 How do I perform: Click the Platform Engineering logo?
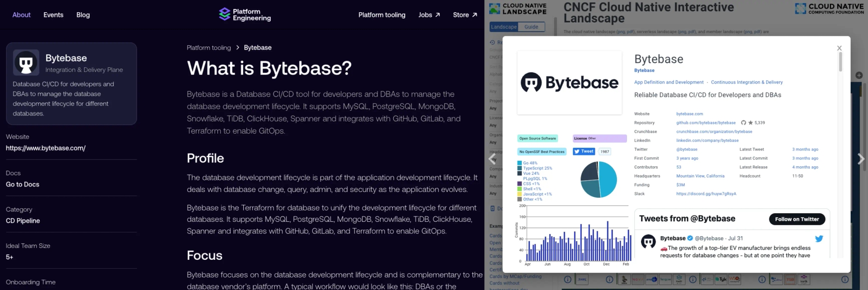[x=245, y=14]
